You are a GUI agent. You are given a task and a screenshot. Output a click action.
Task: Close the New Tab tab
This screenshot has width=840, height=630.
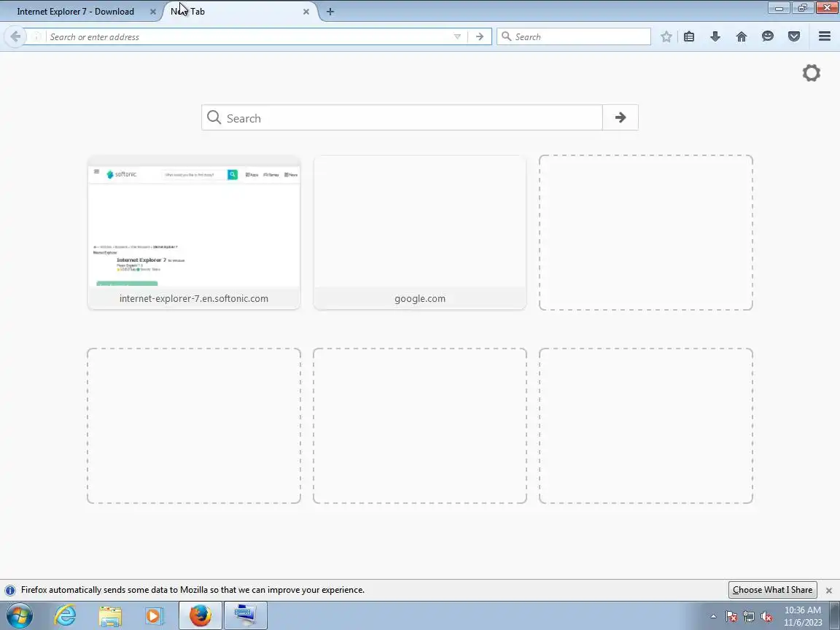(306, 11)
